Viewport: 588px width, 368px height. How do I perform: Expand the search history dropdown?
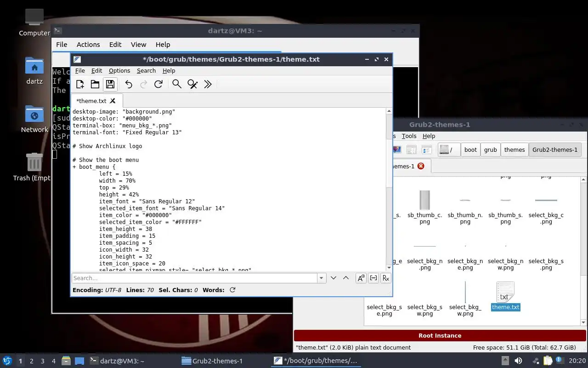point(322,278)
